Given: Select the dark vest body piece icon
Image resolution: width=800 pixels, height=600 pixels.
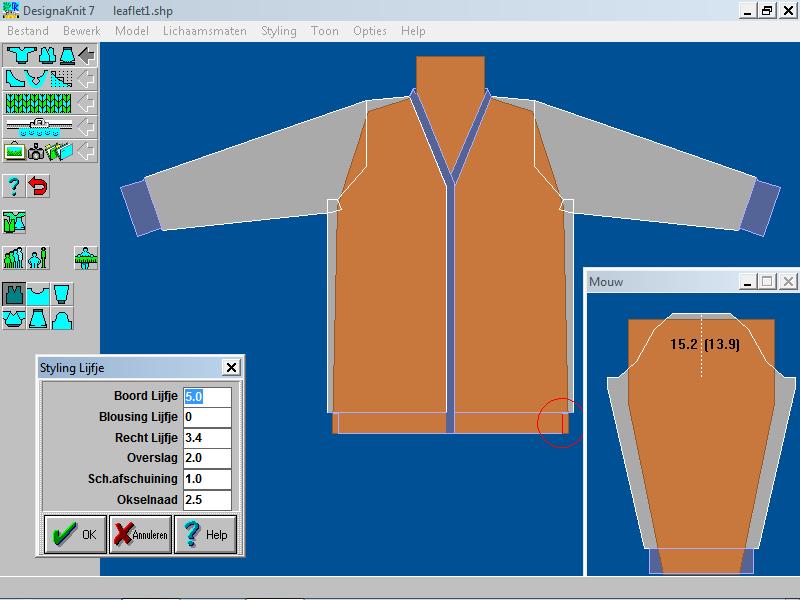Looking at the screenshot, I should [14, 294].
